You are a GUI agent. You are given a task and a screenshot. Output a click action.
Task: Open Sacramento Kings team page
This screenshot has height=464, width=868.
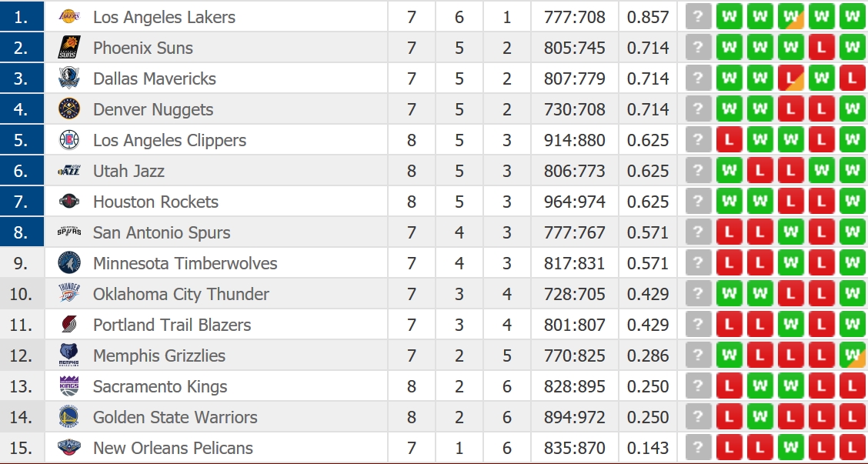(x=160, y=386)
